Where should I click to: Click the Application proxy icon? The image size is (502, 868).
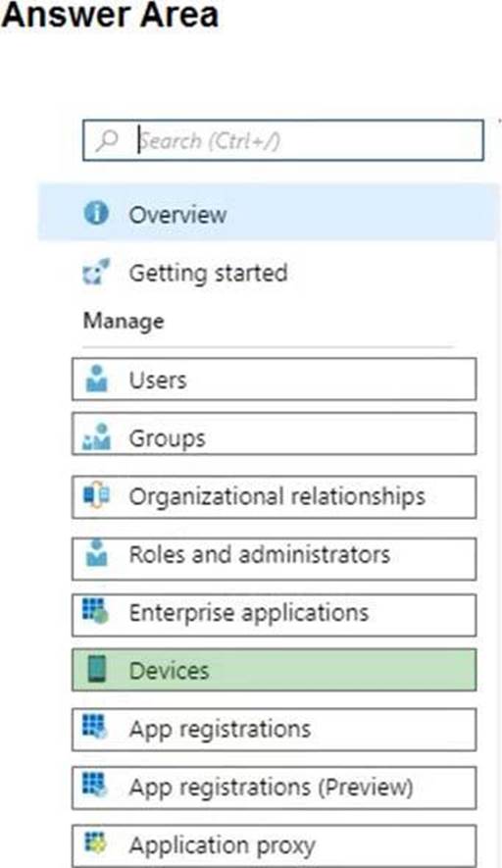coord(95,842)
